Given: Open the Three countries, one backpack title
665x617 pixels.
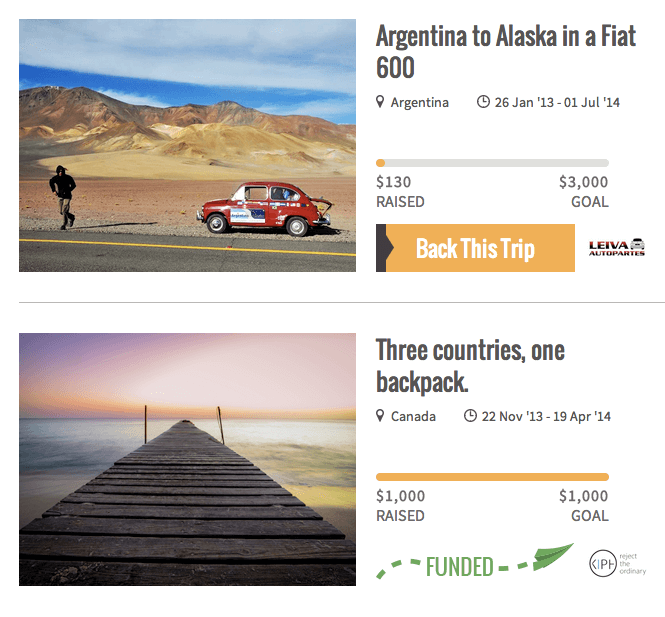Looking at the screenshot, I should click(x=470, y=366).
